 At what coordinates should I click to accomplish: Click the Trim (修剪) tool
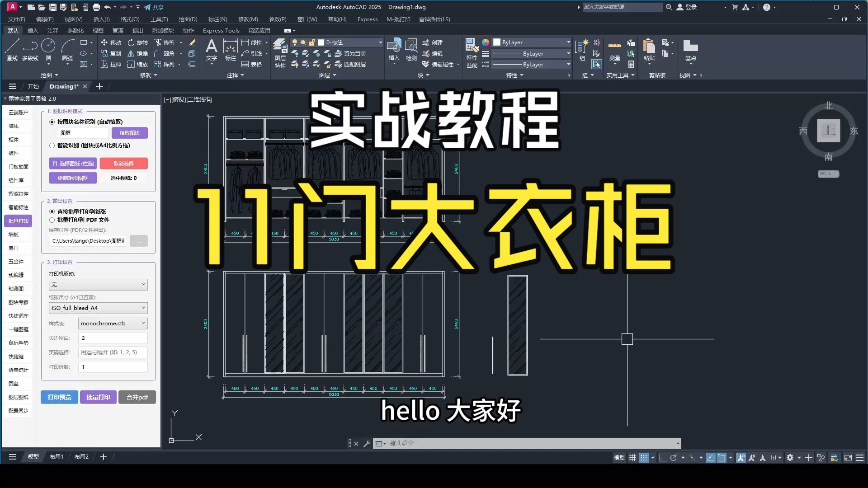tap(165, 42)
